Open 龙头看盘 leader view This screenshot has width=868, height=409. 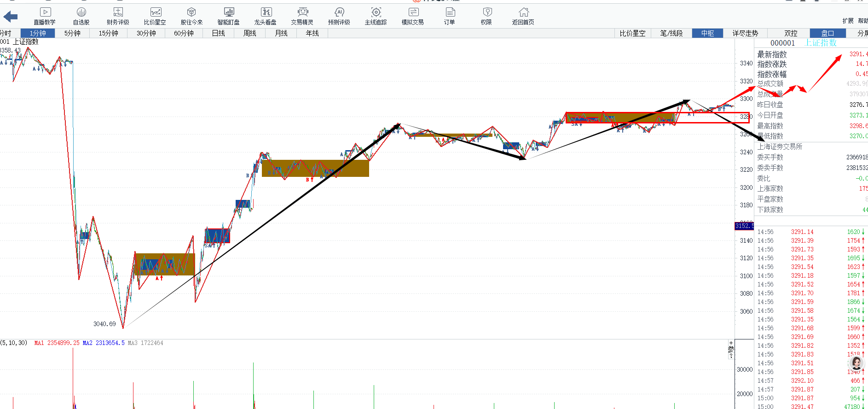click(266, 16)
